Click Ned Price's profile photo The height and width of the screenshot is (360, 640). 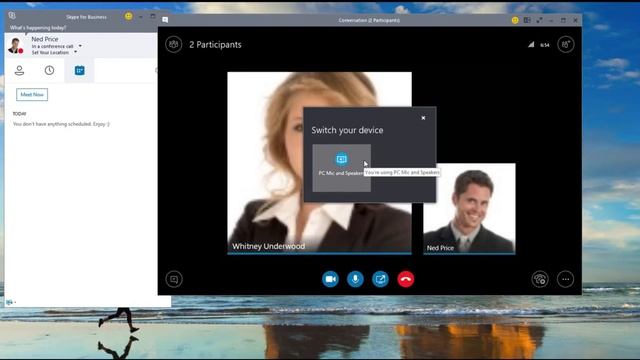(x=15, y=45)
